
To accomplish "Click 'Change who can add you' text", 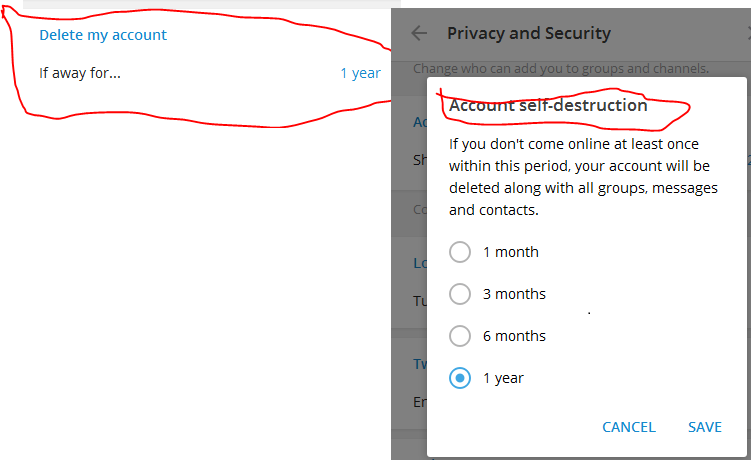I will tap(561, 69).
